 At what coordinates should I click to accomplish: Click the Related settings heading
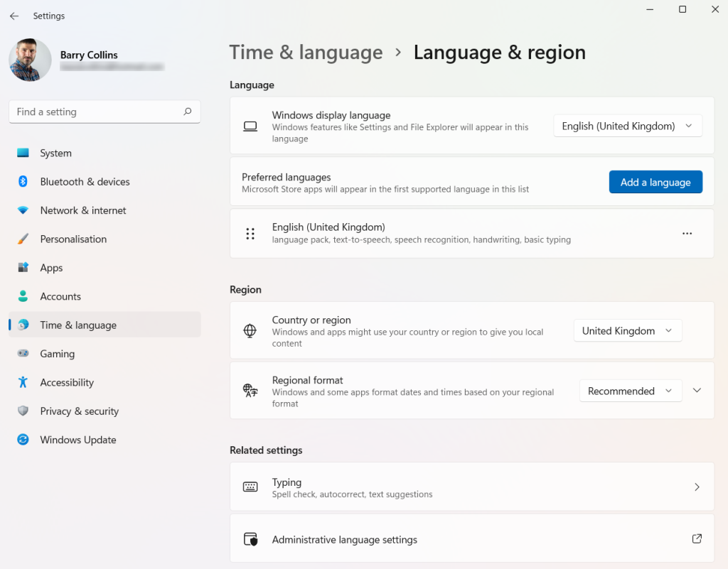click(x=266, y=450)
